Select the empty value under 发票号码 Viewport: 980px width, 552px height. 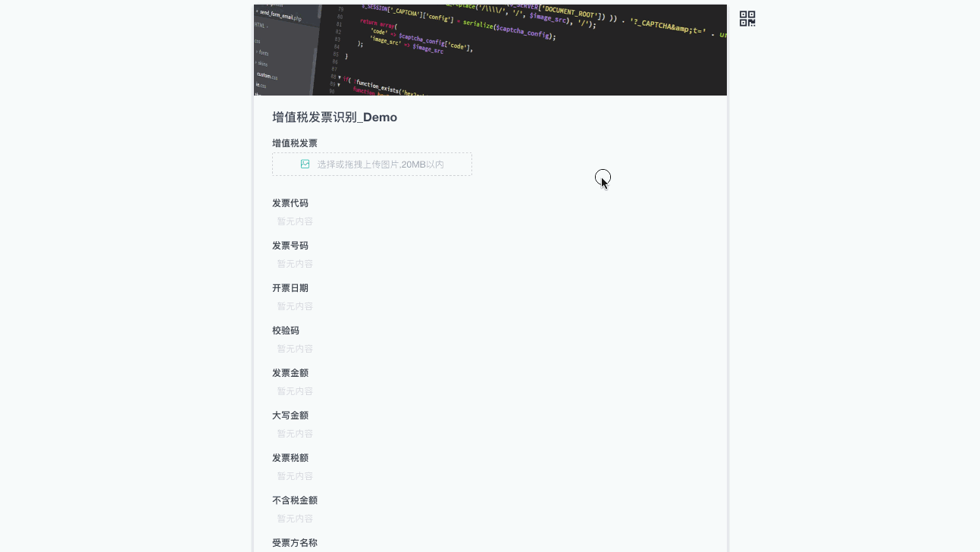click(295, 264)
